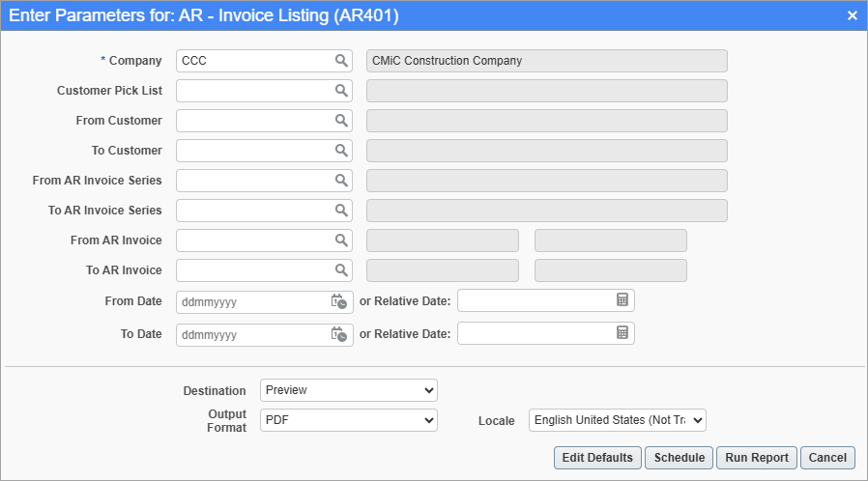Screen dimensions: 868x481
Task: Click the From AR Invoice Series search icon
Action: coord(341,181)
